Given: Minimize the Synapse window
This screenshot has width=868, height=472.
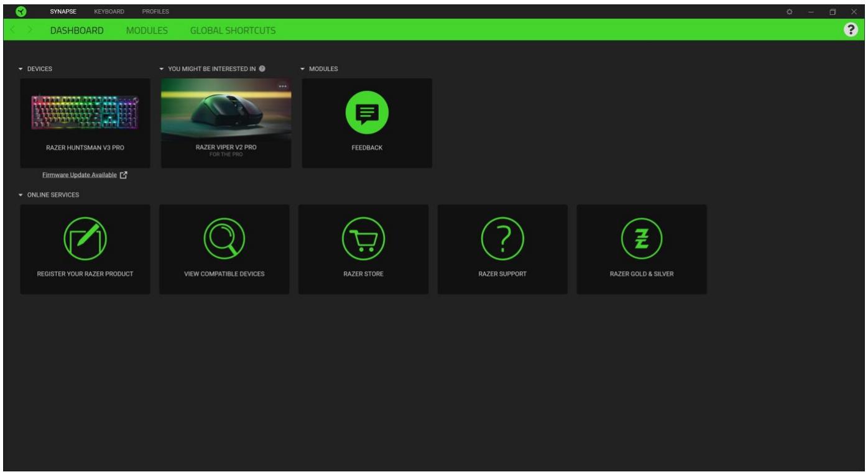Looking at the screenshot, I should pos(811,12).
